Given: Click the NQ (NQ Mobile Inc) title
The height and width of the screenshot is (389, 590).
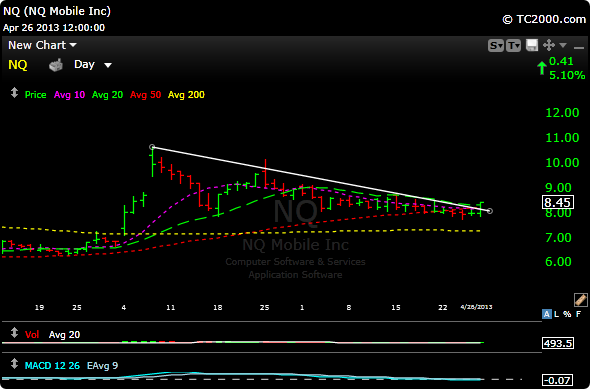Looking at the screenshot, I should click(x=57, y=11).
